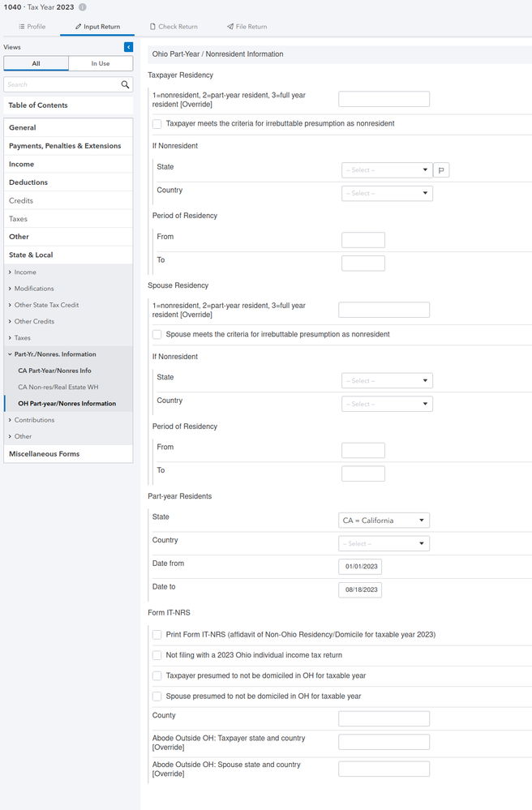Select the All views tab
532x810 pixels.
36,63
